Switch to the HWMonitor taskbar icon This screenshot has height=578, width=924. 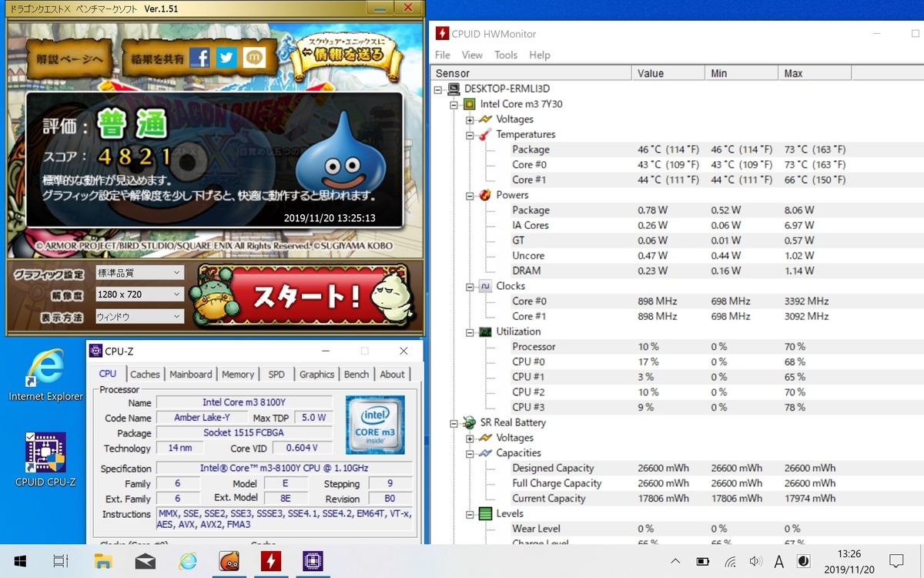270,561
